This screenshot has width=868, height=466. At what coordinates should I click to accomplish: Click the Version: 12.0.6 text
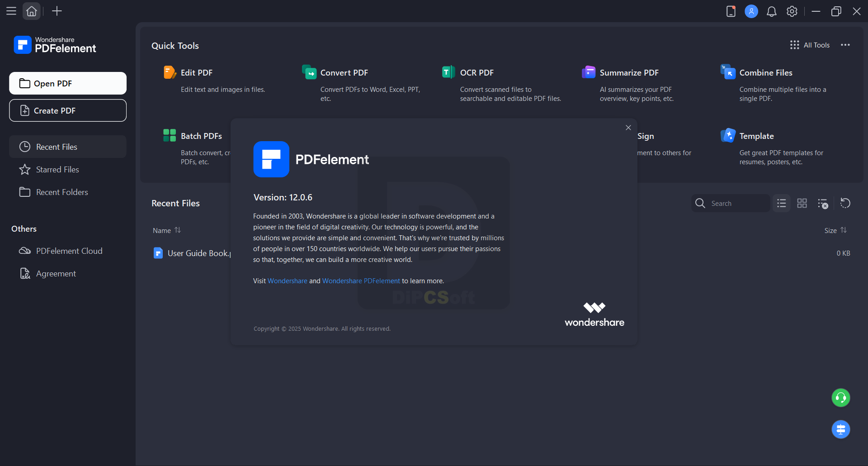tap(283, 197)
